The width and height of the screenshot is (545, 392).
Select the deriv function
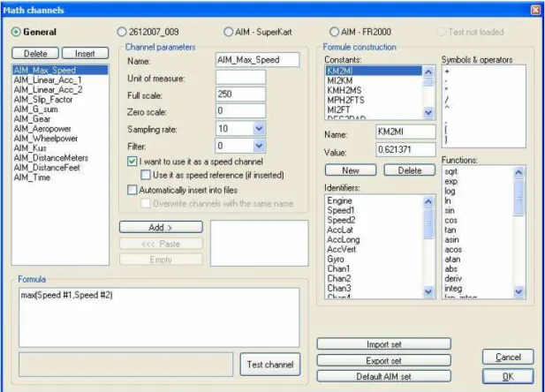tap(478, 278)
